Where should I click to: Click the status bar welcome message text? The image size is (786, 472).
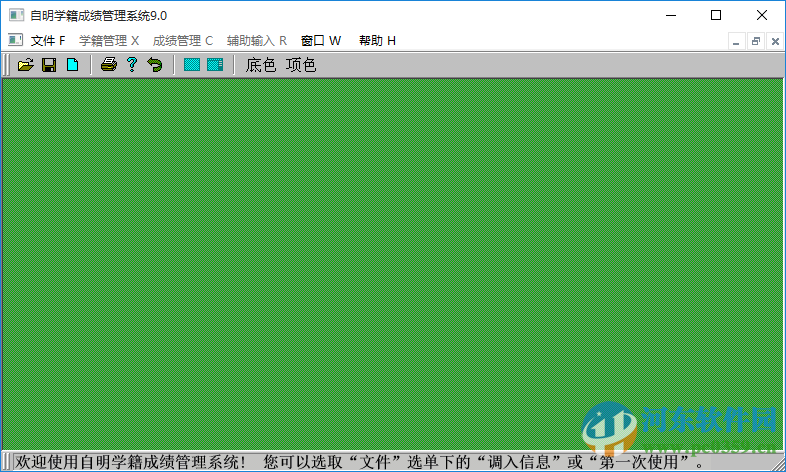(359, 461)
